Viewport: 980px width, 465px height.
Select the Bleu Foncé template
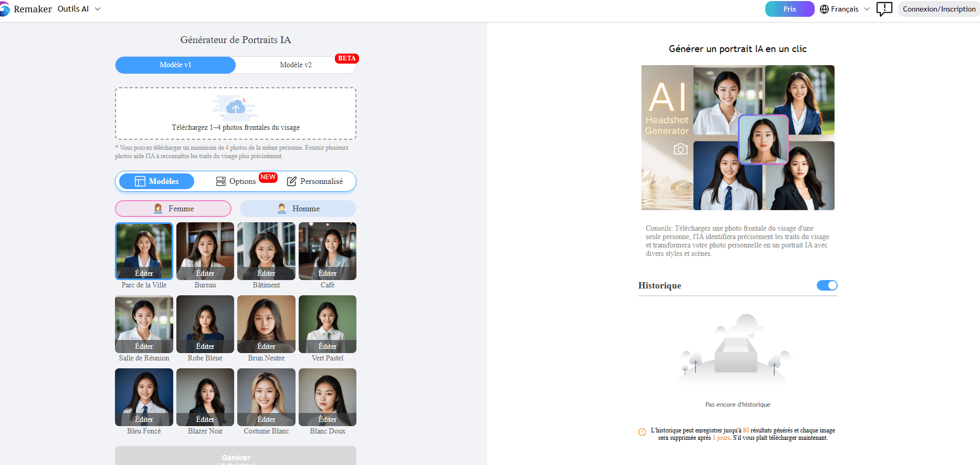144,397
